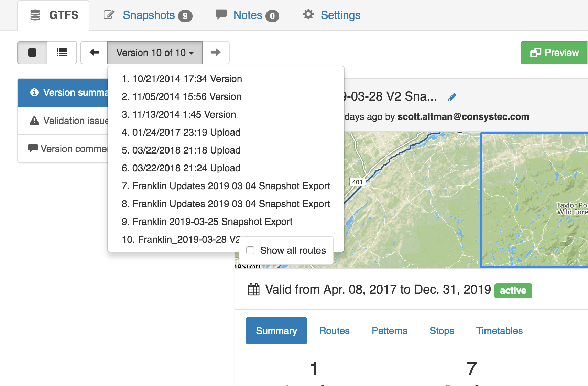The height and width of the screenshot is (386, 588).
Task: Open the Patterns tab
Action: (390, 331)
